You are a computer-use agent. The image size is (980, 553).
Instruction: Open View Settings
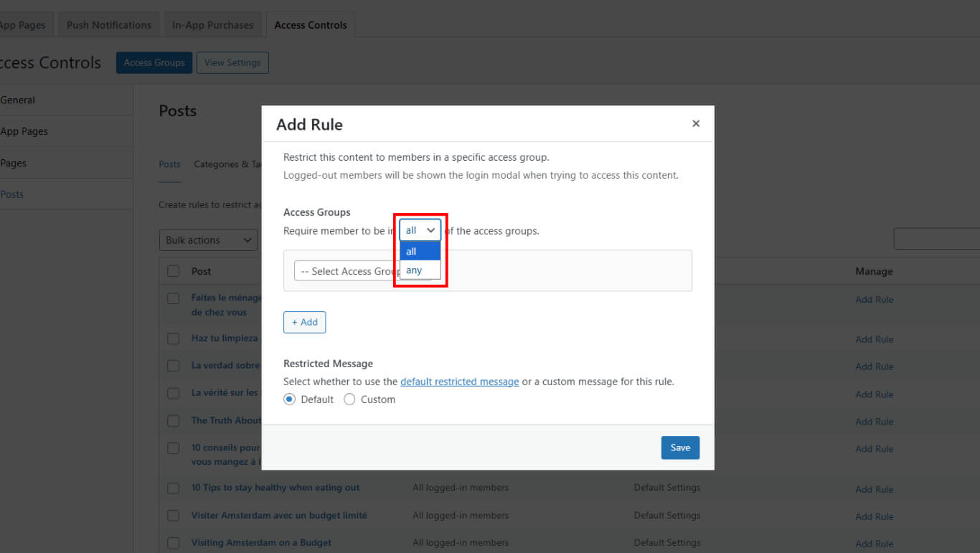[232, 62]
